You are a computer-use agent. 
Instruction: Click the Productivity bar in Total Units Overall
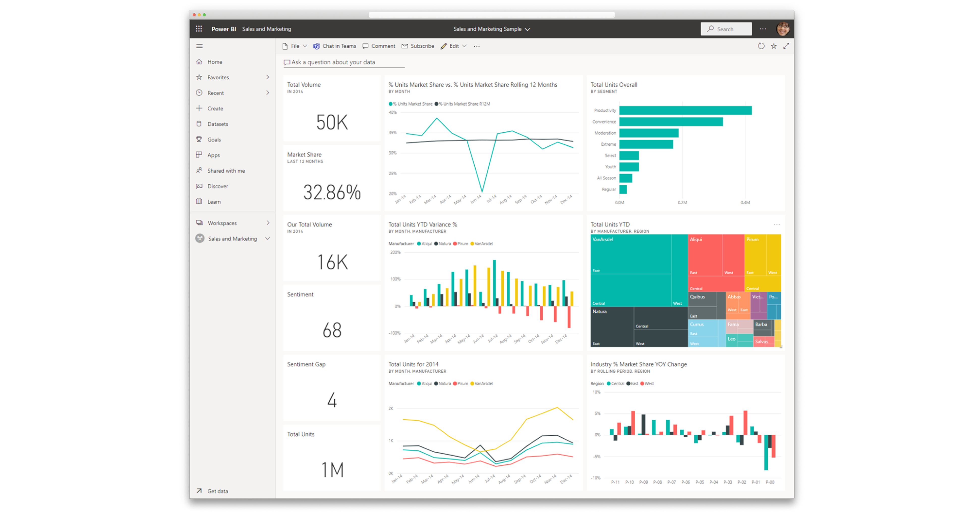coord(685,110)
